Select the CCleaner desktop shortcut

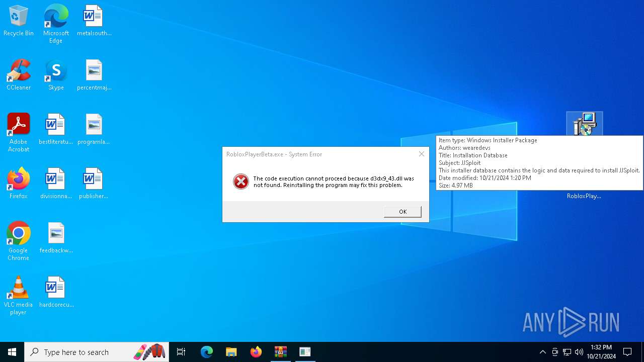(x=19, y=75)
